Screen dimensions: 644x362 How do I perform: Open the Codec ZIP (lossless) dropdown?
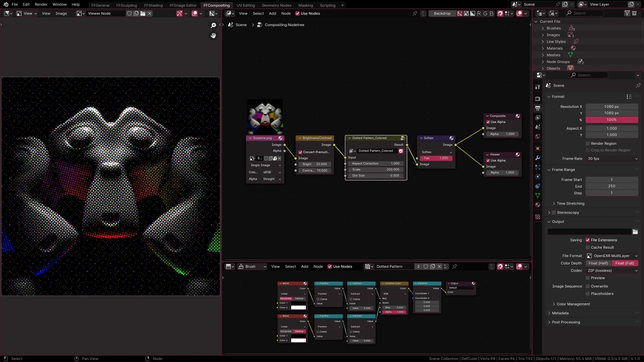point(612,270)
